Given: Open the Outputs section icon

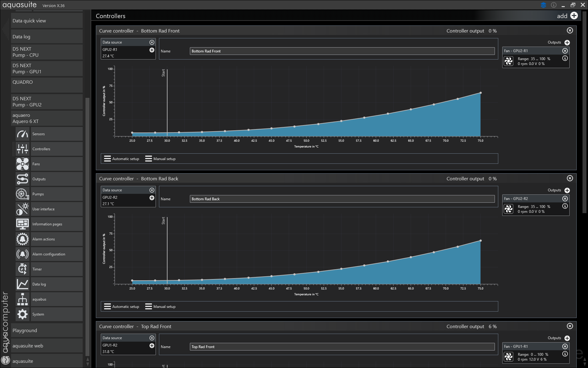Looking at the screenshot, I should click(22, 179).
